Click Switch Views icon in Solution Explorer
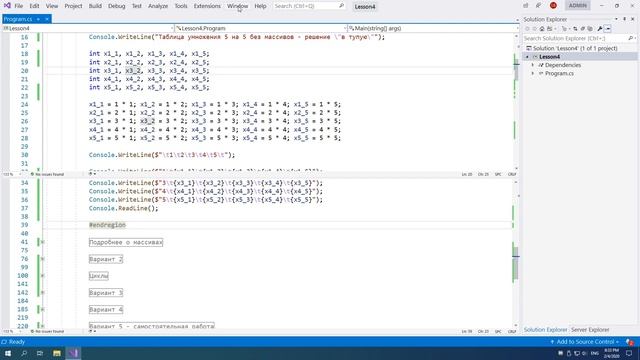Screen dimensions: 640x360 click(x=549, y=29)
